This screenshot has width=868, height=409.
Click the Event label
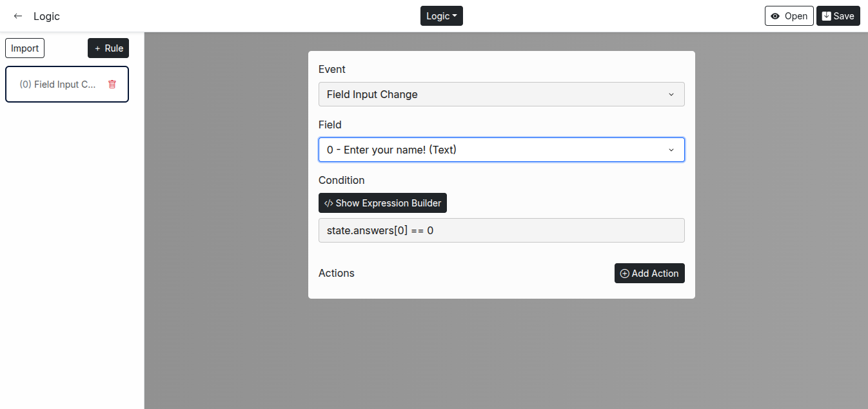click(332, 69)
